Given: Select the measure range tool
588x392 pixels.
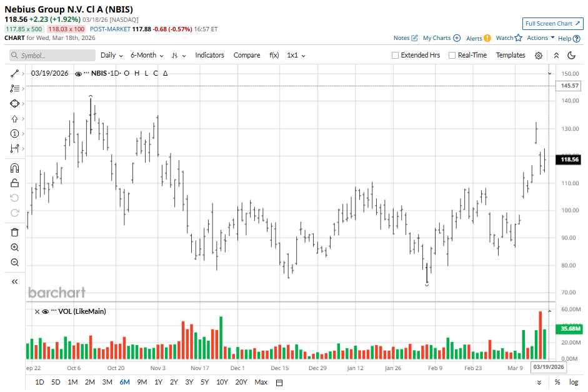Looking at the screenshot, I should (14, 149).
